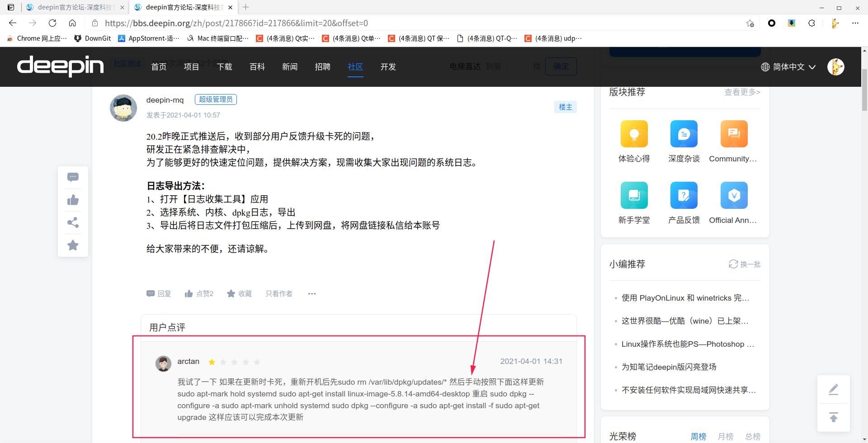This screenshot has height=443, width=868.
Task: Open the AppStorrent bookmark
Action: (x=149, y=38)
